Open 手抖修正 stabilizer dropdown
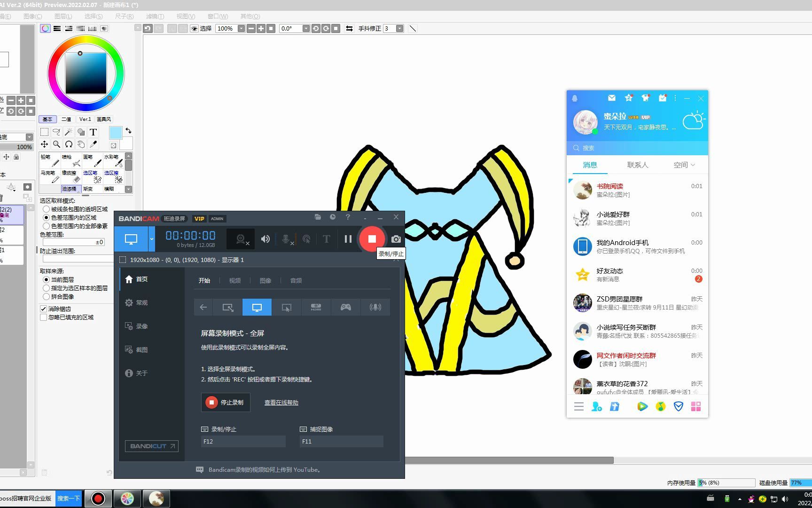Image resolution: width=812 pixels, height=508 pixels. 399,29
